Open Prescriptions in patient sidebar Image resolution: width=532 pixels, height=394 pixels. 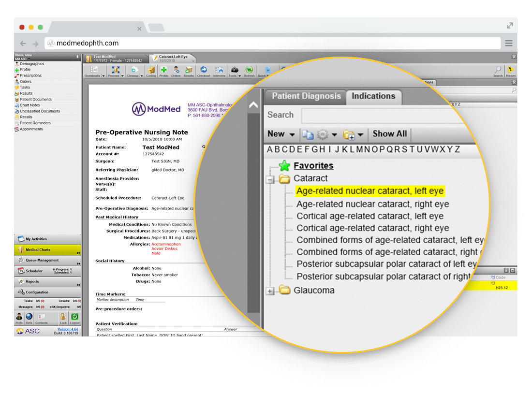tap(30, 75)
